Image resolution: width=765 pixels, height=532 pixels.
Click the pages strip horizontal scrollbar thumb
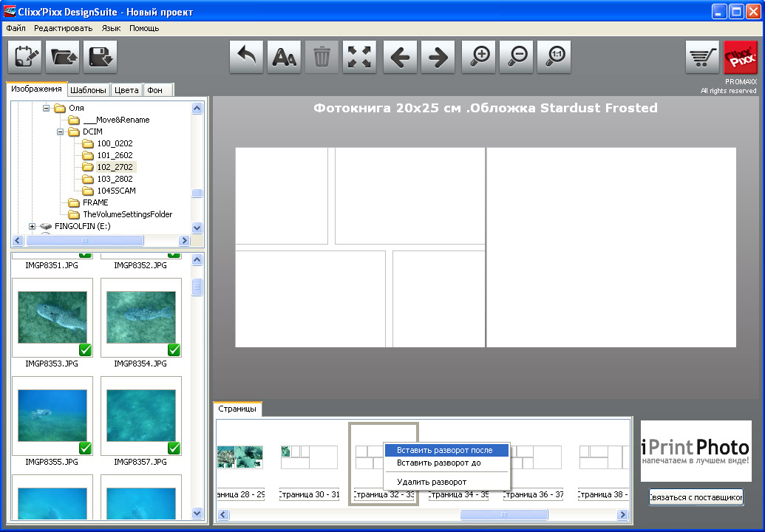click(504, 514)
